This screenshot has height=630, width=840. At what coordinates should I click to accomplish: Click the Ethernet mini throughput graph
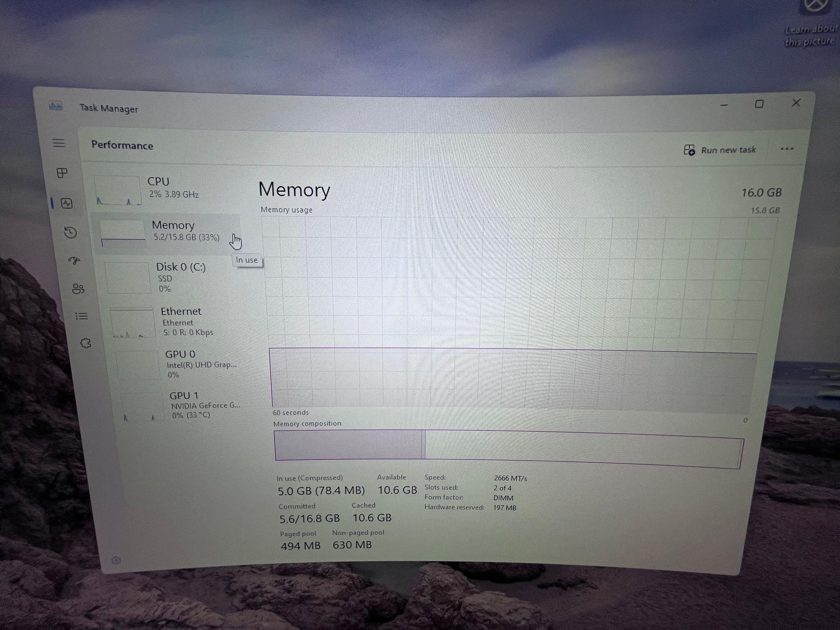132,323
